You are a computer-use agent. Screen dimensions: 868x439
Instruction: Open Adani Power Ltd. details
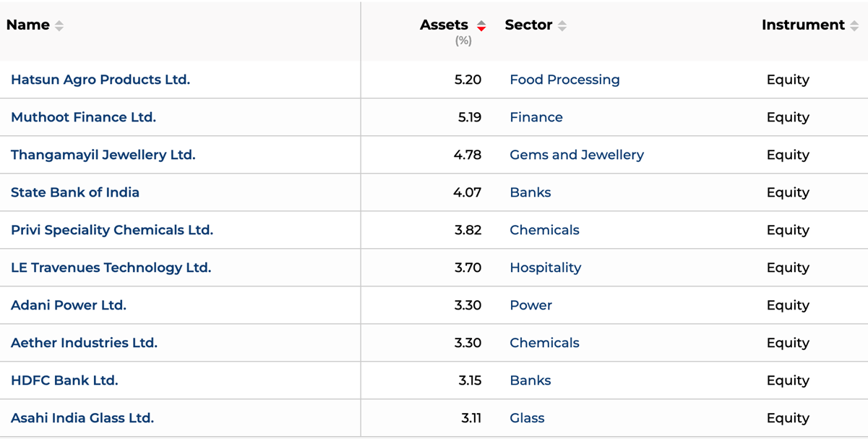[69, 305]
